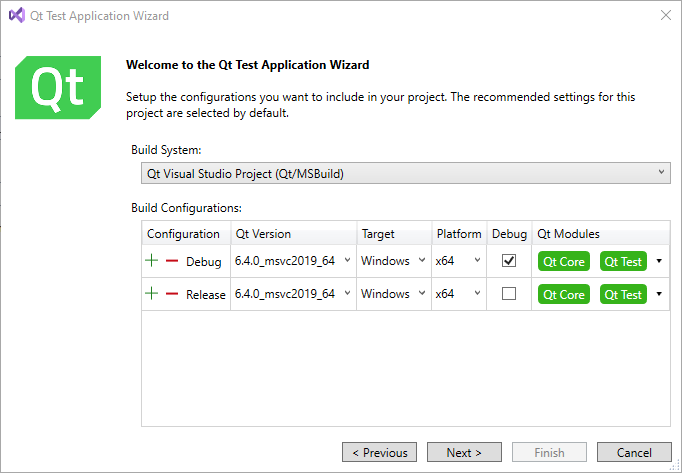Click the Debug column header

[509, 234]
